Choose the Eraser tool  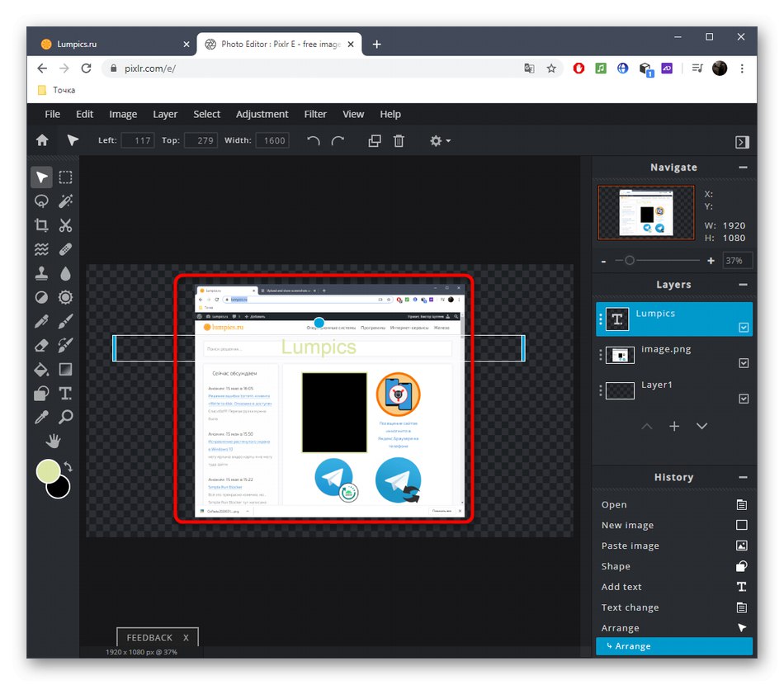coord(41,345)
